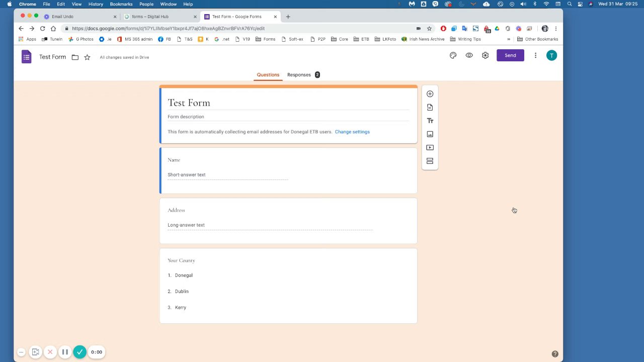Open the Writing Tips bookmark folder
This screenshot has height=362, width=644.
[465, 39]
